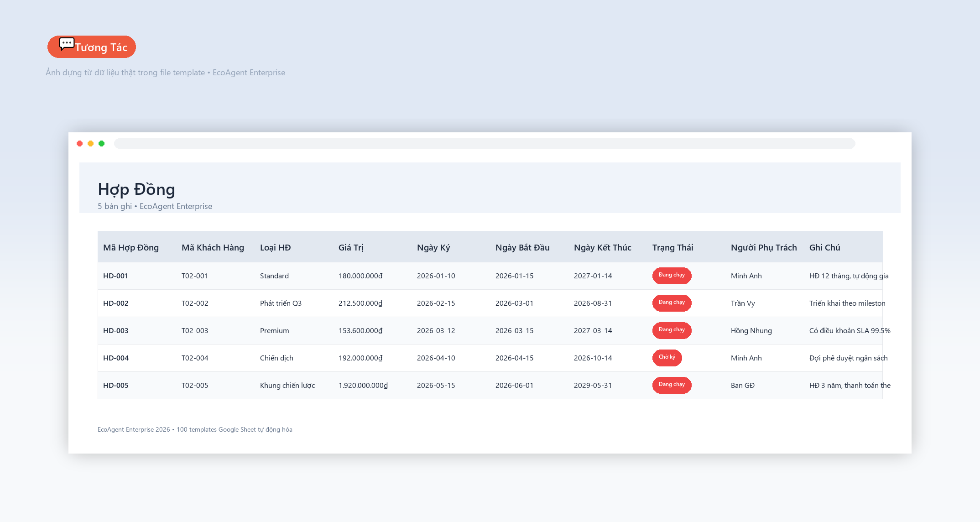Screen dimensions: 980x522
Task: Click Đang chạy status badge for HD-003
Action: pyautogui.click(x=672, y=330)
